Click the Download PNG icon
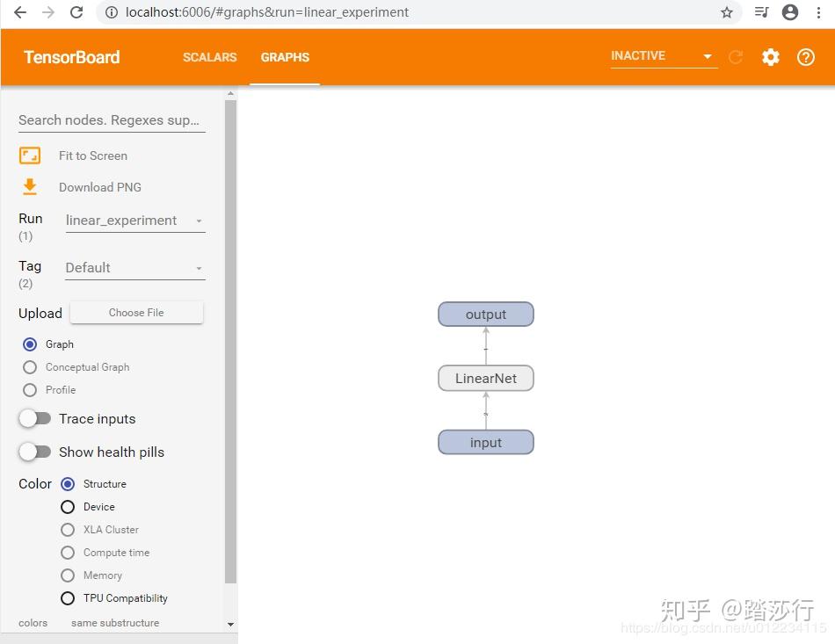Screen dimensions: 835x644 pyautogui.click(x=29, y=187)
